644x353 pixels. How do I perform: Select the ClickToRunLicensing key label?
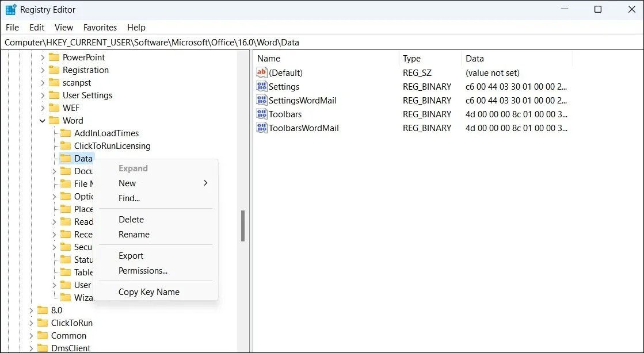(x=112, y=145)
